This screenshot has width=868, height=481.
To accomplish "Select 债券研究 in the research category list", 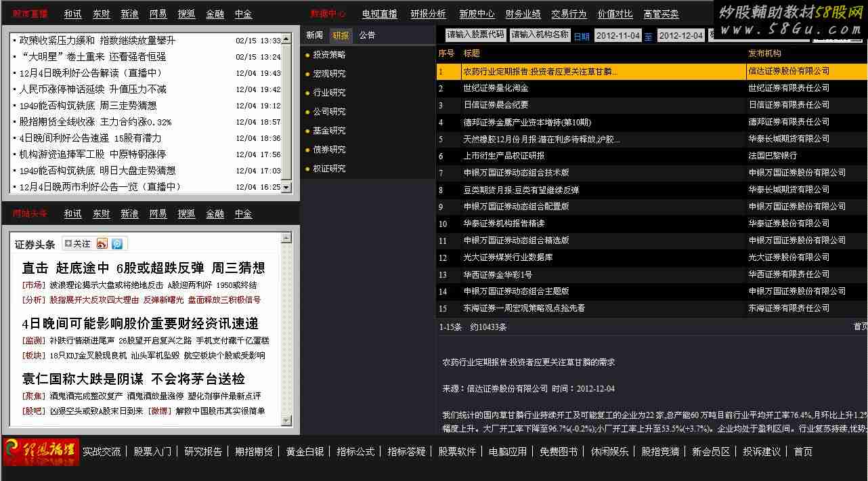I will click(x=329, y=150).
